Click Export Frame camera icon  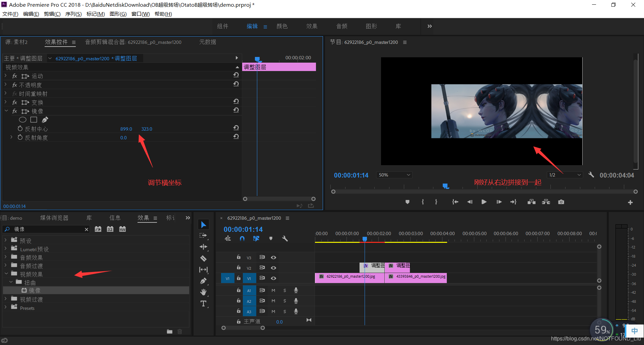(561, 202)
